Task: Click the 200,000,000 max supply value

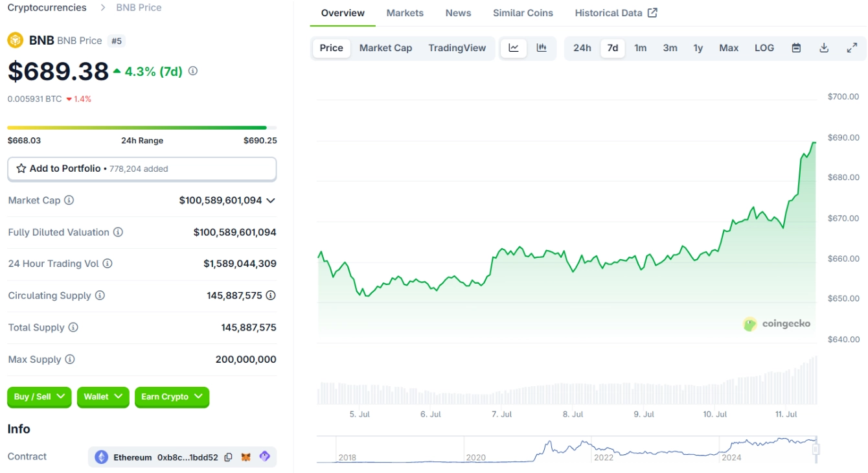Action: click(246, 359)
